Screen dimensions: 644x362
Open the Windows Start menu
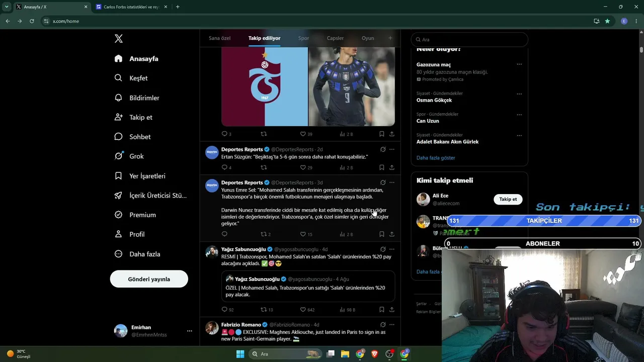(x=240, y=354)
